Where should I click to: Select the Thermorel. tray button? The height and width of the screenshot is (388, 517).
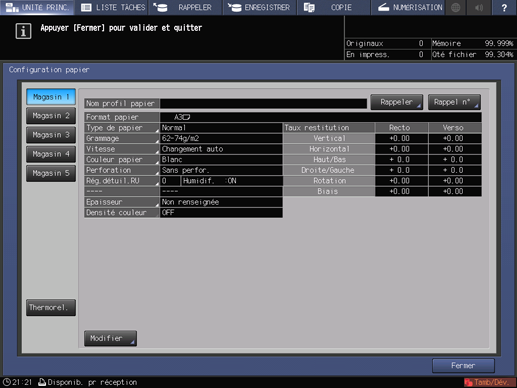click(x=51, y=307)
